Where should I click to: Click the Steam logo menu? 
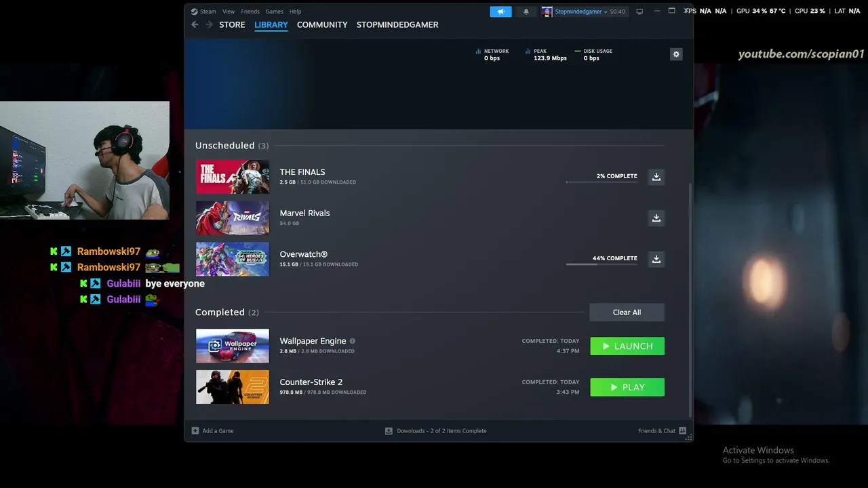pos(203,12)
